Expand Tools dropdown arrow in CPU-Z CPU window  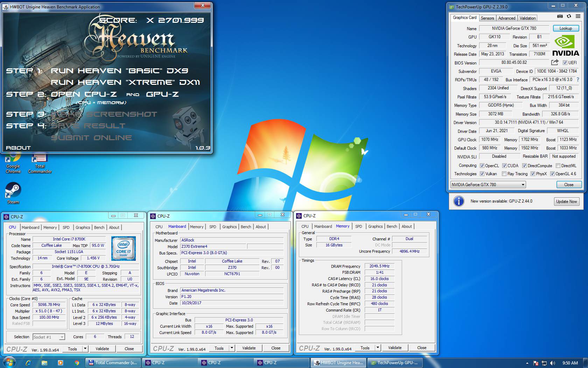pyautogui.click(x=85, y=349)
